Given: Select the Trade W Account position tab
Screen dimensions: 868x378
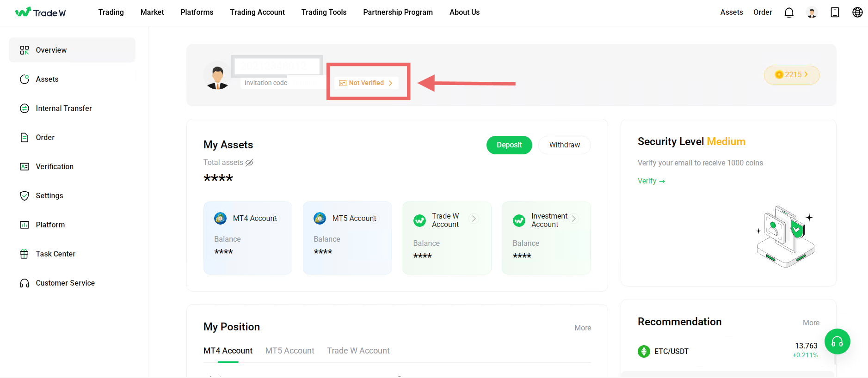Looking at the screenshot, I should [358, 351].
